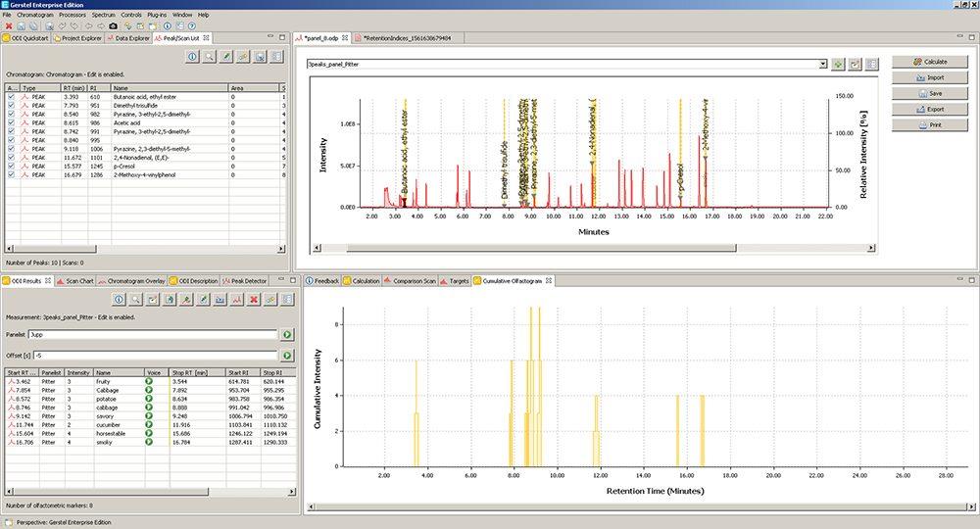Switch to the Peak Detector tab
The width and height of the screenshot is (980, 529).
point(249,281)
